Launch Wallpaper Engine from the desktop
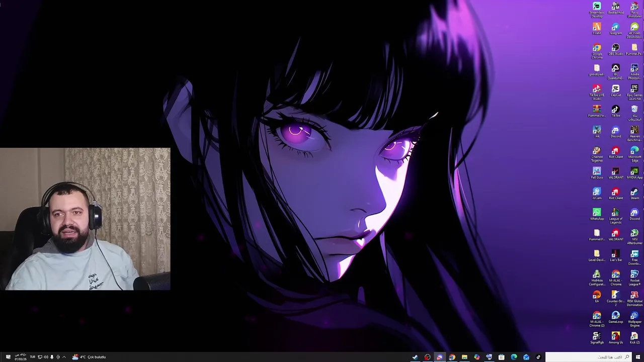 tap(634, 319)
